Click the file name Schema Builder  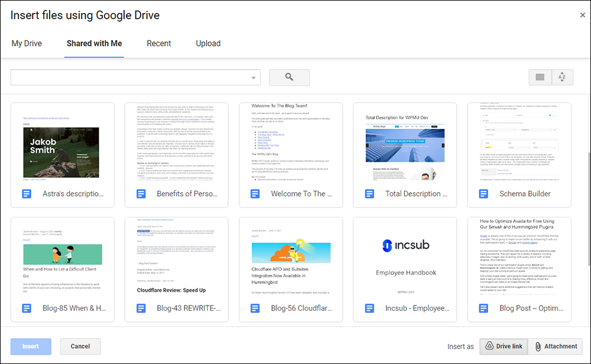pos(525,194)
